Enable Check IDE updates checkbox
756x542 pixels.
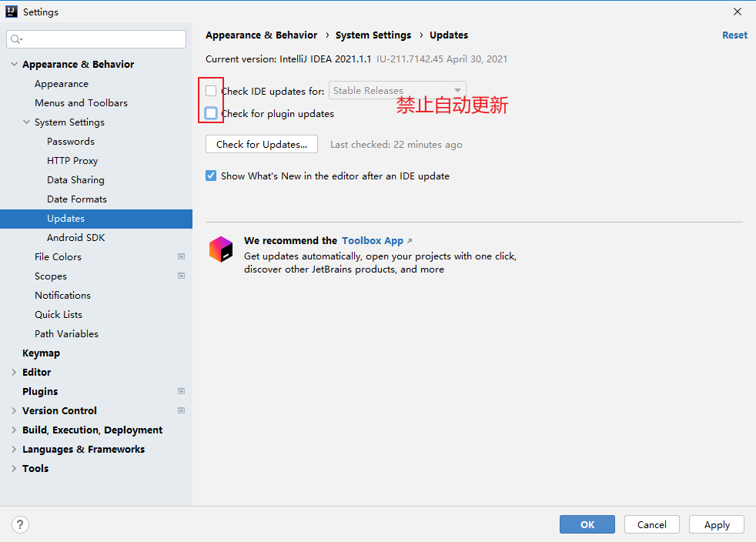(x=211, y=91)
